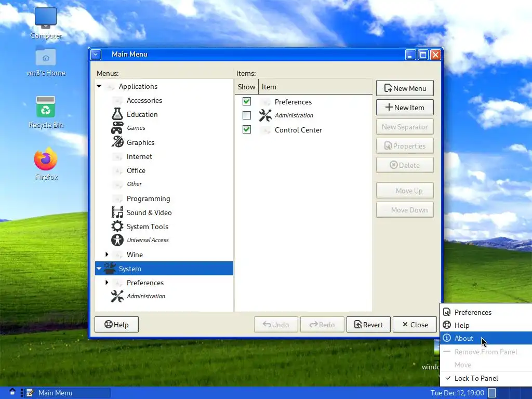Click the System menu hat icon
The height and width of the screenshot is (399, 532).
pyautogui.click(x=110, y=269)
